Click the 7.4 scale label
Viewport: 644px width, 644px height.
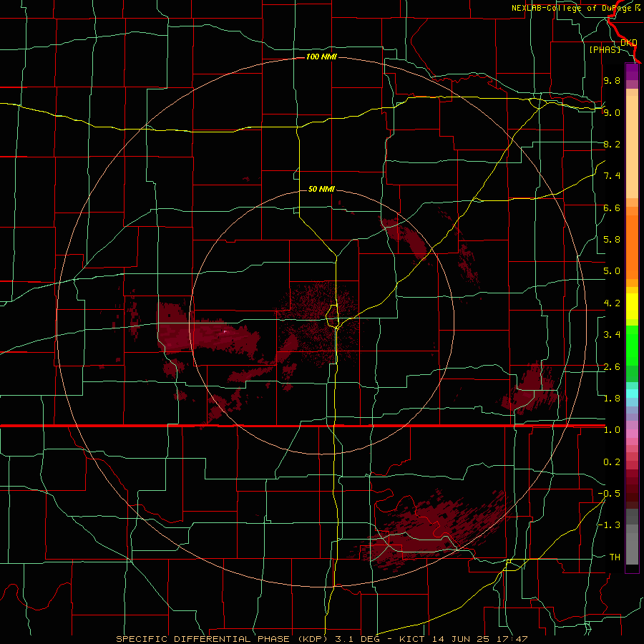[612, 176]
